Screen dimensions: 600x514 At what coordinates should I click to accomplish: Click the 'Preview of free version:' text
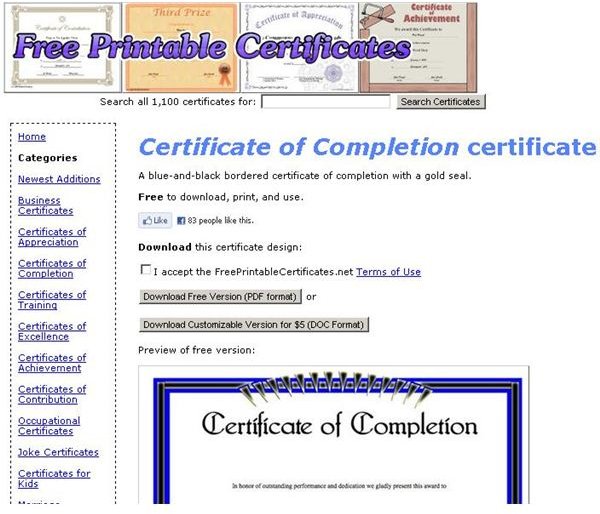point(197,350)
